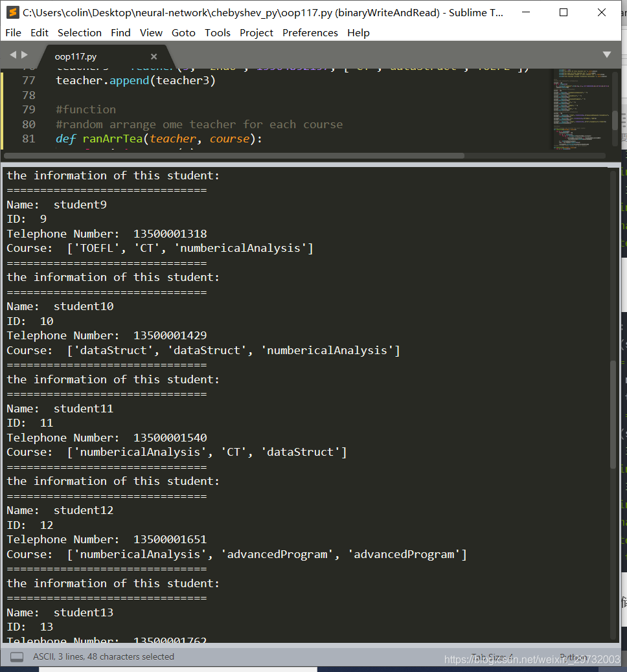This screenshot has height=672, width=627.
Task: Maximize the Sublime Text window
Action: [564, 12]
